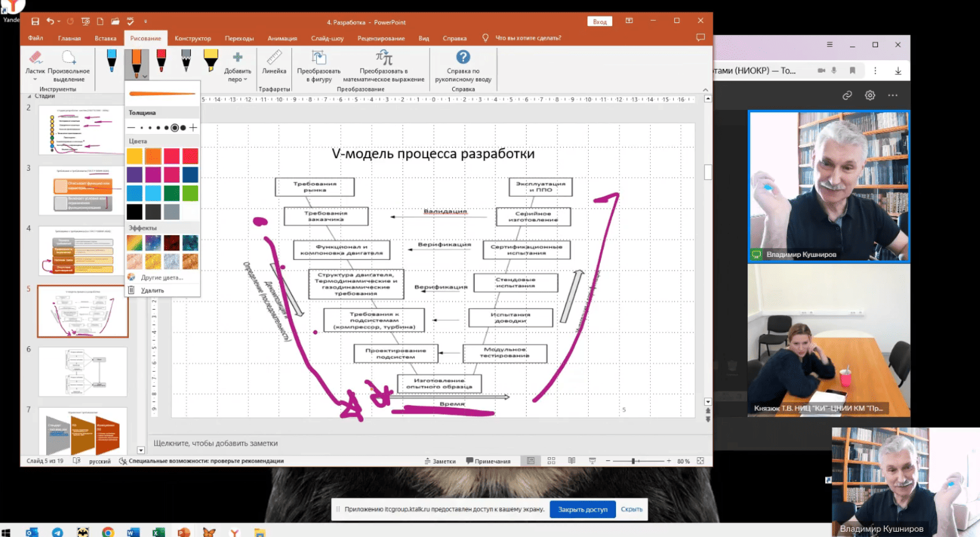Click the Линейка ruler tool
980x537 pixels.
coord(274,62)
